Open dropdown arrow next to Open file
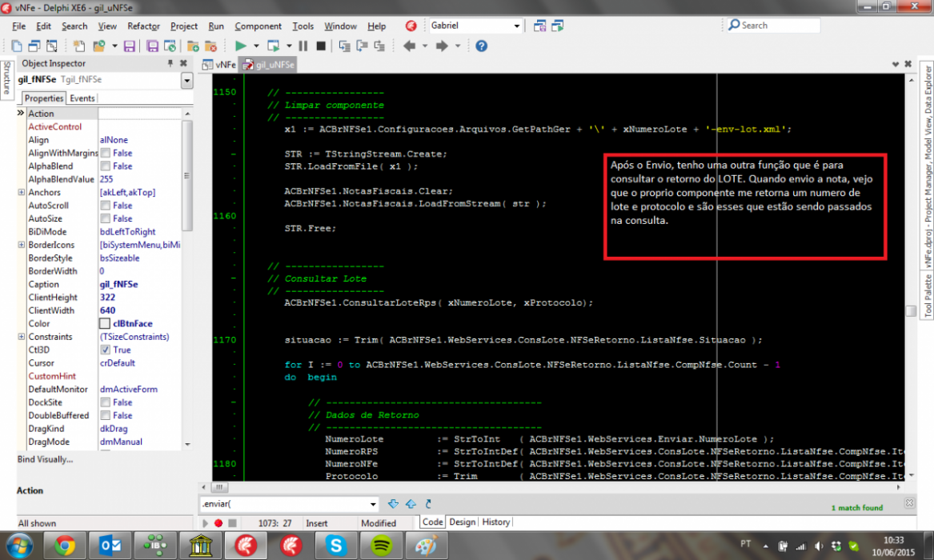This screenshot has height=560, width=934. [x=114, y=46]
